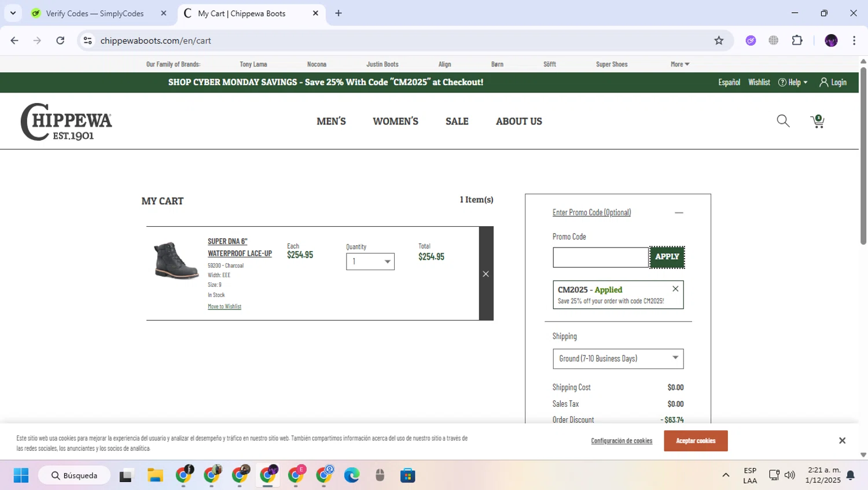Open Super DNA 6" Waterproof Lace-Up product link
Image resolution: width=868 pixels, height=490 pixels.
tap(240, 247)
